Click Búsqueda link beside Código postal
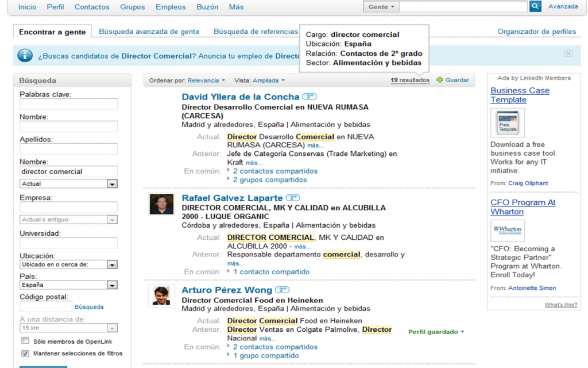 pyautogui.click(x=89, y=307)
